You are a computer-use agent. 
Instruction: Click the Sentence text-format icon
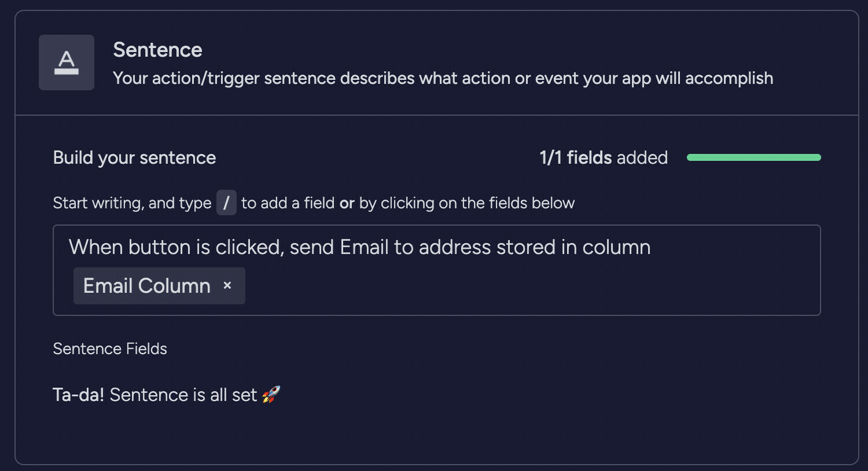[67, 62]
